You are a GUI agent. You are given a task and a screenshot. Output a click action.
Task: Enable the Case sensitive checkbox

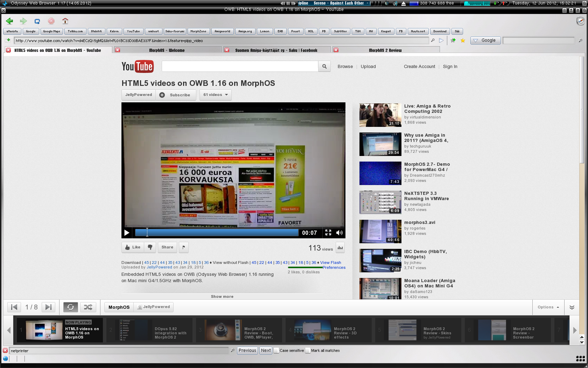(x=276, y=350)
